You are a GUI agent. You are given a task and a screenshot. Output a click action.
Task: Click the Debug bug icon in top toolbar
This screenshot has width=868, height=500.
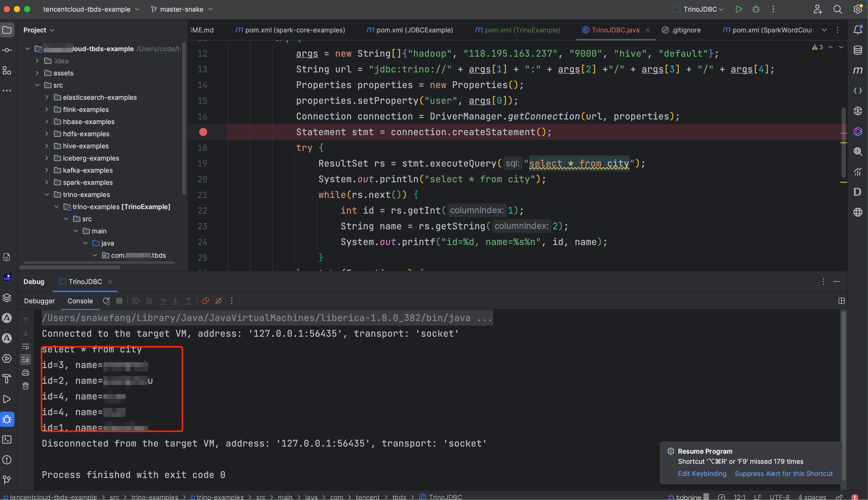pyautogui.click(x=756, y=9)
